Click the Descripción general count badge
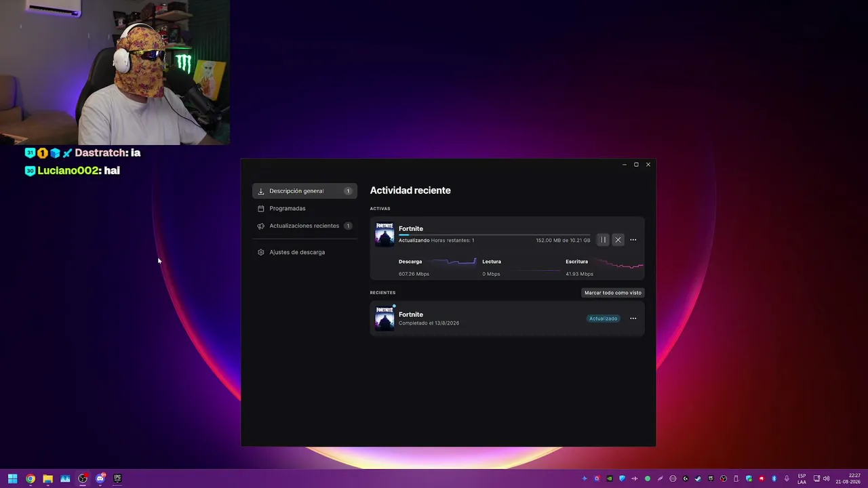 348,191
